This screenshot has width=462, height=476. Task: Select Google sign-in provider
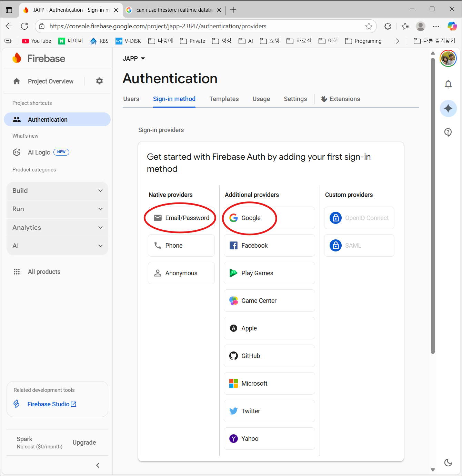pyautogui.click(x=269, y=218)
